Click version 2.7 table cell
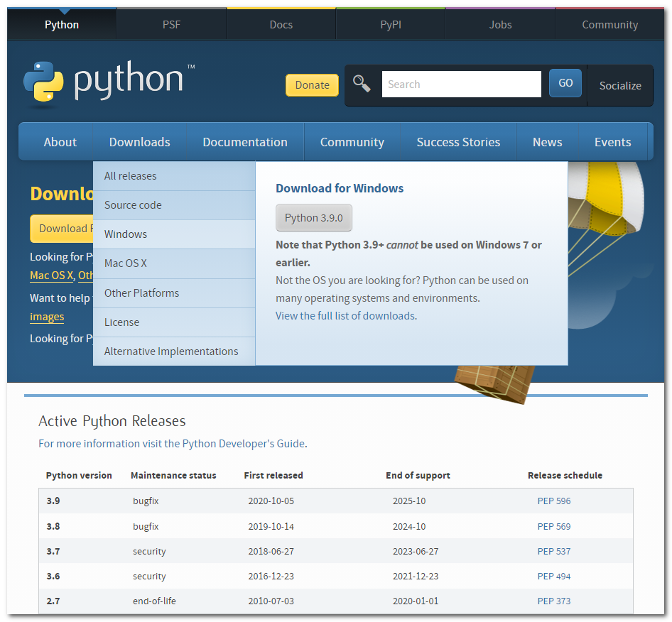The height and width of the screenshot is (622, 672). pyautogui.click(x=53, y=601)
